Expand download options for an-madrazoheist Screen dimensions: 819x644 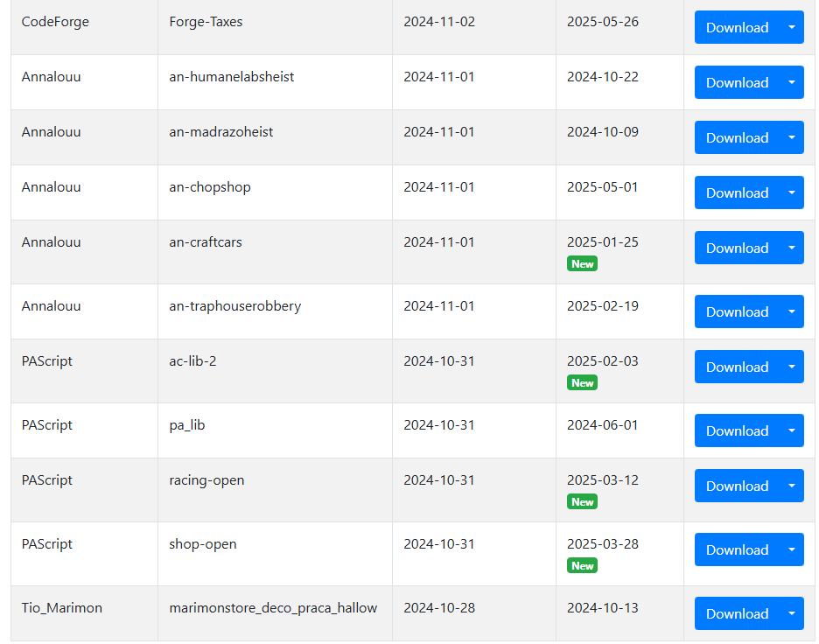792,137
